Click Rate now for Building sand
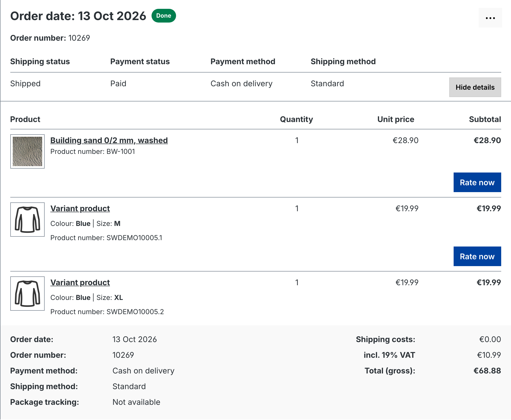 pos(477,182)
